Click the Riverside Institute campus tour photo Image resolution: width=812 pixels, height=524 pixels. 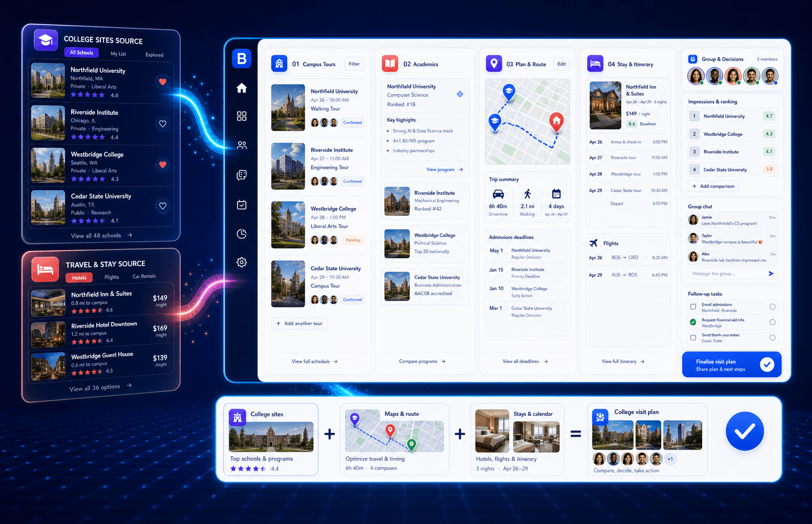(x=288, y=166)
